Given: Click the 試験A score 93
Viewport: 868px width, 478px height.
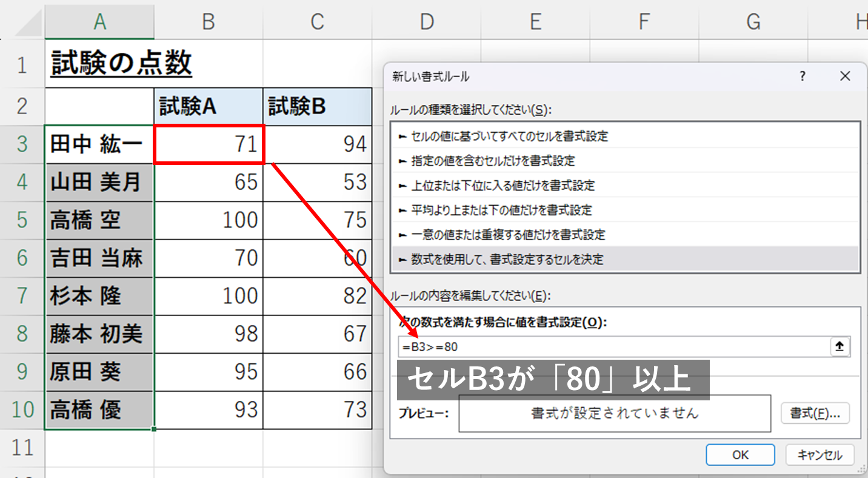Looking at the screenshot, I should 209,409.
